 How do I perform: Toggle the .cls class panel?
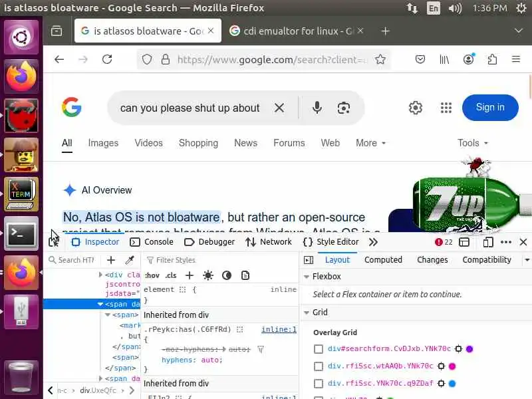click(171, 275)
